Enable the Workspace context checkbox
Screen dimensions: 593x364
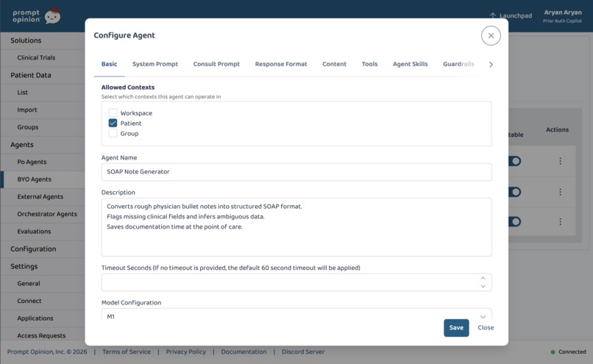(x=113, y=113)
